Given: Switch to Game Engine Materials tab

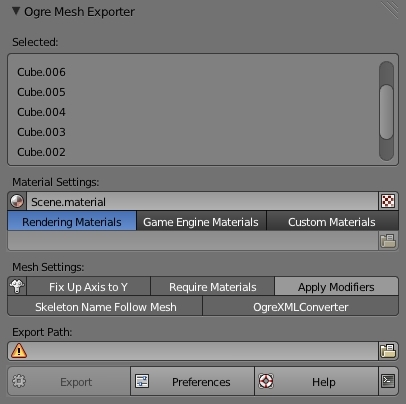Looking at the screenshot, I should (201, 222).
